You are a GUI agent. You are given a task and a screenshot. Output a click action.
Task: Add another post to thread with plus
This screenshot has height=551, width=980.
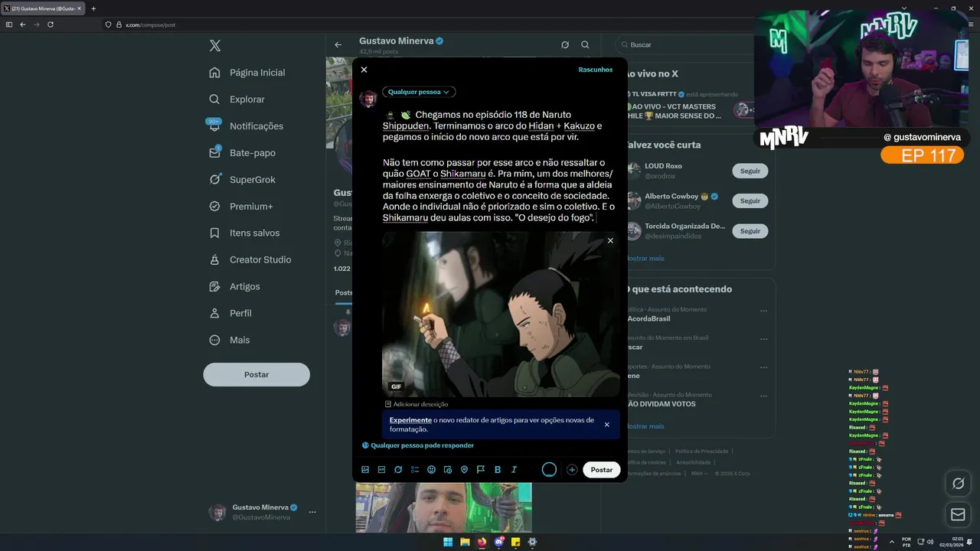tap(572, 470)
